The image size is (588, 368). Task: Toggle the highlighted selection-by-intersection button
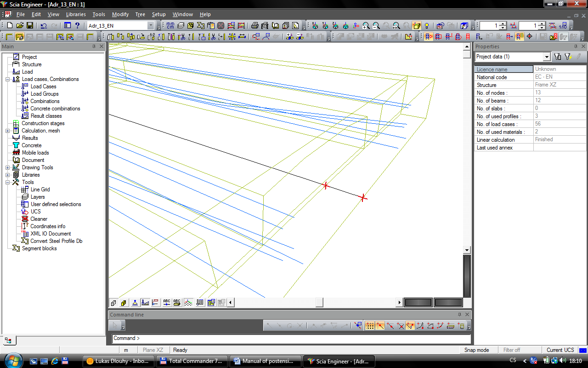click(x=428, y=36)
